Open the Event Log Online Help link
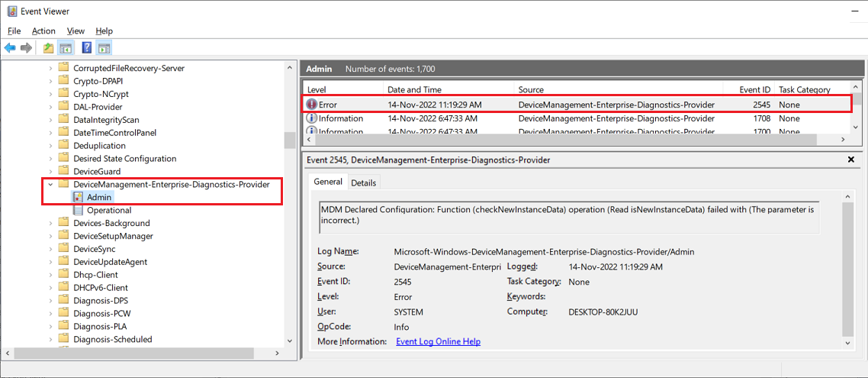Screen dimensions: 868x378 click(438, 341)
